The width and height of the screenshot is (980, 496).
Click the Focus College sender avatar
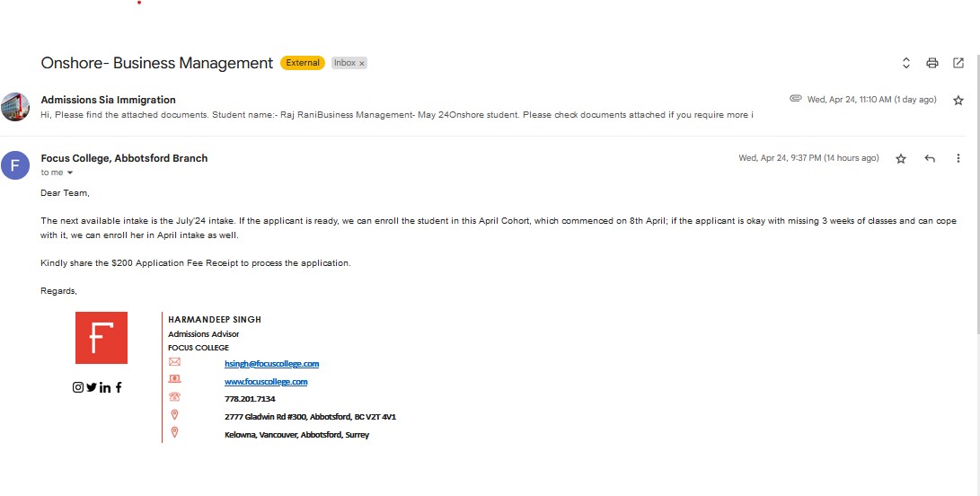[15, 165]
